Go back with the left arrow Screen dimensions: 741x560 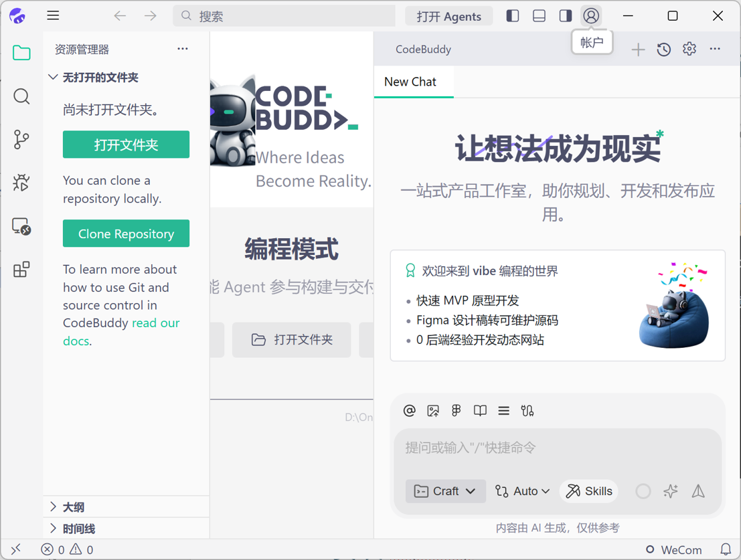click(120, 16)
